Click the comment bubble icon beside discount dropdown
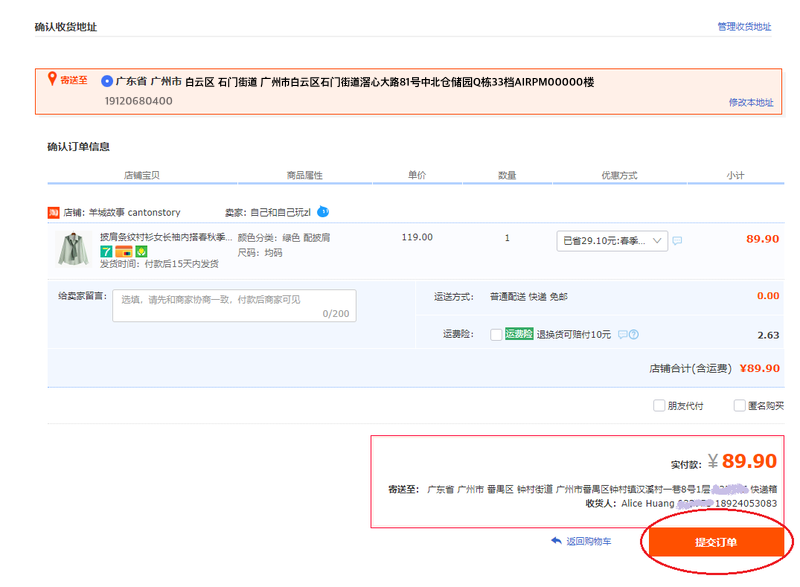 [677, 240]
